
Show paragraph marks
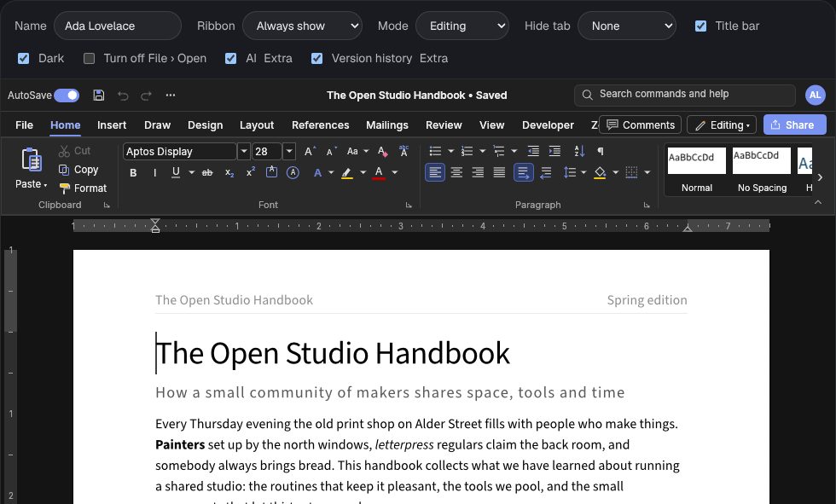[601, 151]
